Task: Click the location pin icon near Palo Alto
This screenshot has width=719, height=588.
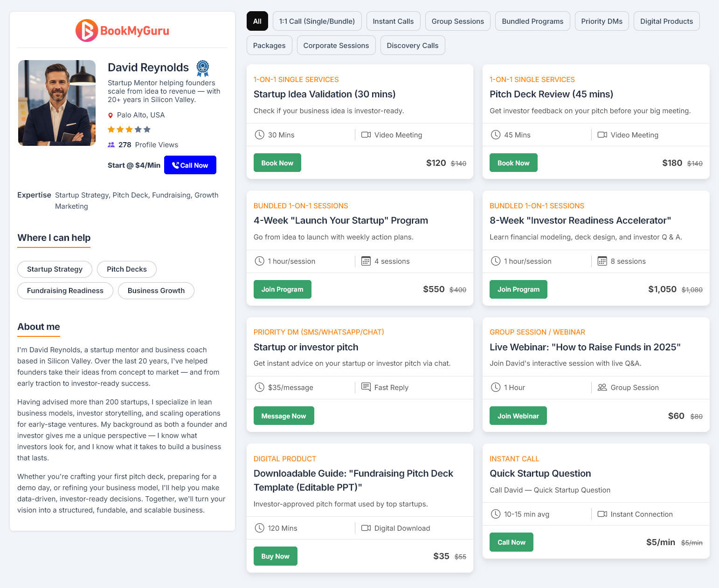Action: coord(111,116)
